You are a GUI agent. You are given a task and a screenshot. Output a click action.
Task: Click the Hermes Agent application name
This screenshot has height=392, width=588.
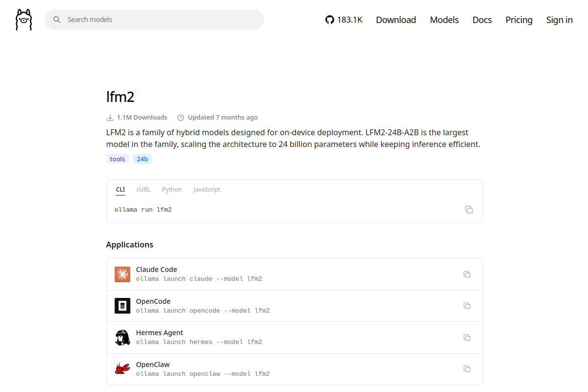click(x=160, y=333)
